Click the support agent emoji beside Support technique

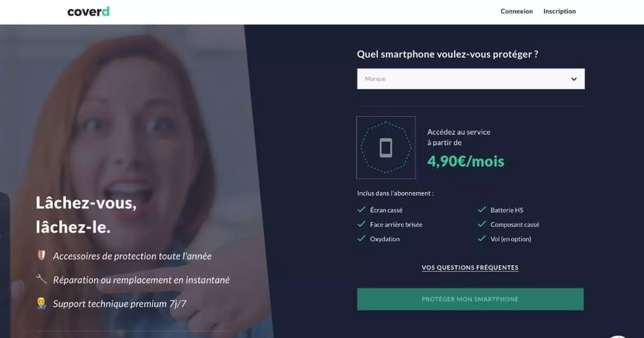tap(41, 303)
